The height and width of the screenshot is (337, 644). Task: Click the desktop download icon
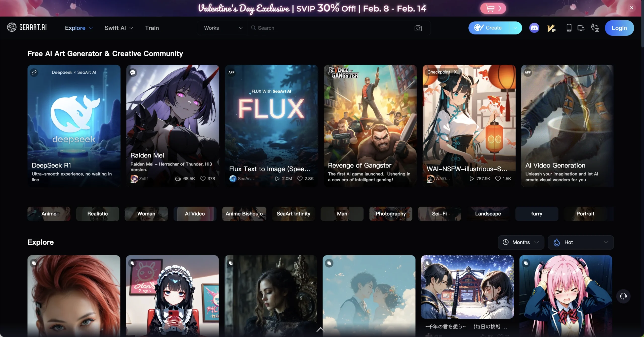coord(581,28)
